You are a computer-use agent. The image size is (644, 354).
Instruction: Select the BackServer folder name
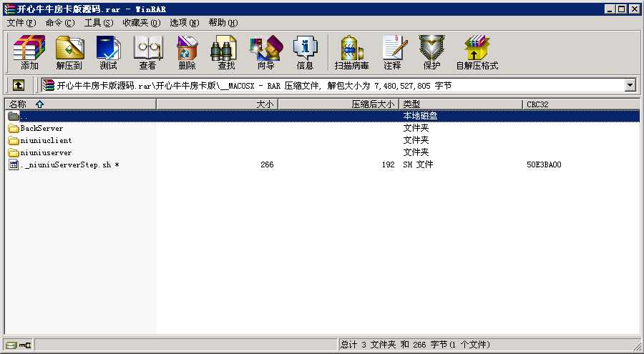coord(42,129)
